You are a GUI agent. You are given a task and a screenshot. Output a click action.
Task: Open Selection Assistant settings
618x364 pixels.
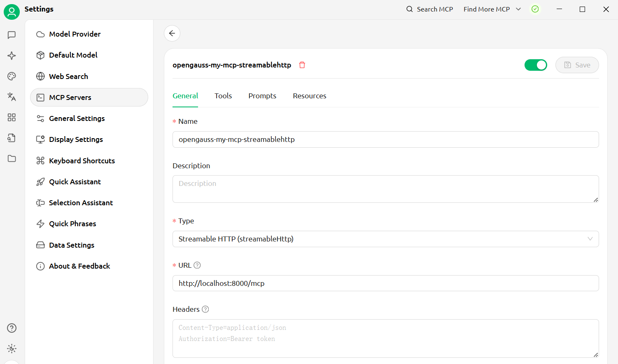coord(89,203)
